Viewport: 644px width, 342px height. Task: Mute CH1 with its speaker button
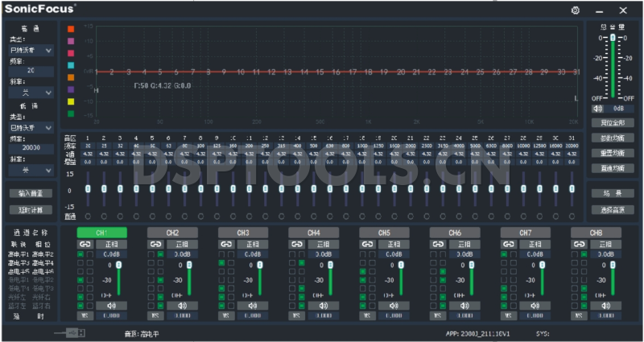pos(111,306)
